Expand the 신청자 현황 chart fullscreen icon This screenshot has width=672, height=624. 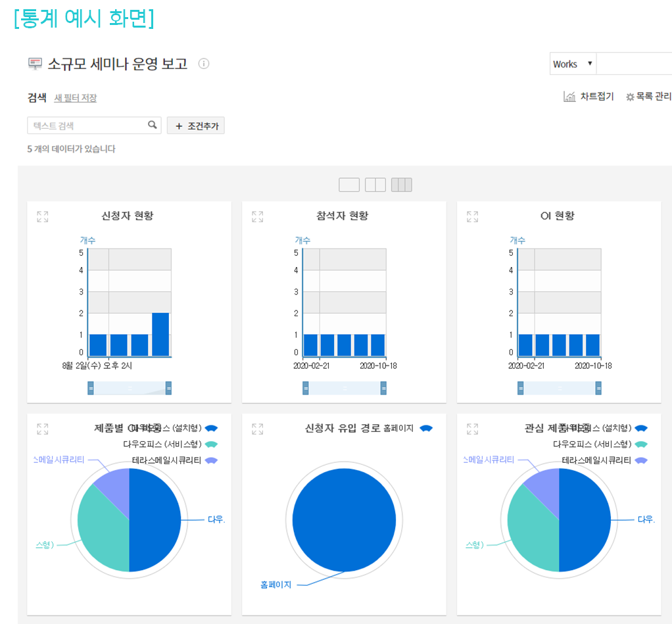point(43,217)
